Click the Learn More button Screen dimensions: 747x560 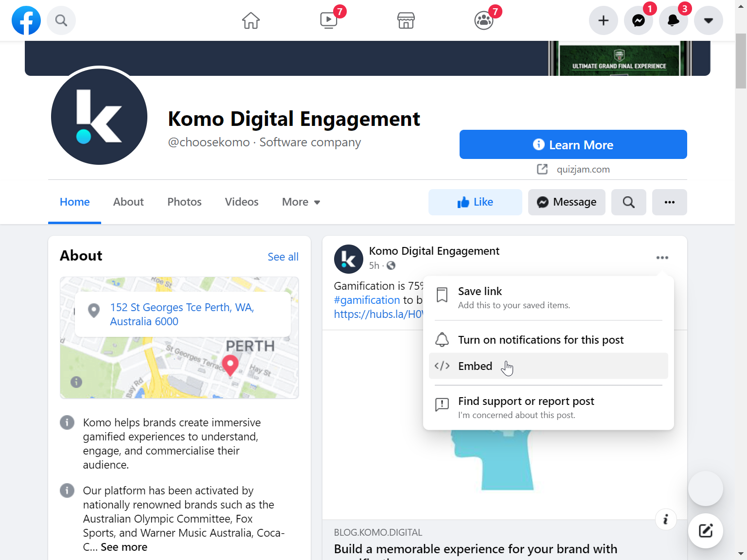click(x=573, y=144)
